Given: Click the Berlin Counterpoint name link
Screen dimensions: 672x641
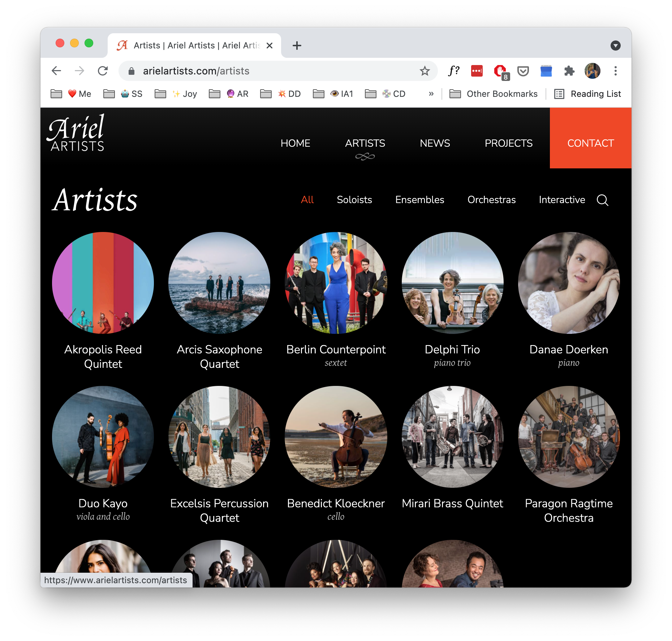Looking at the screenshot, I should [x=336, y=349].
